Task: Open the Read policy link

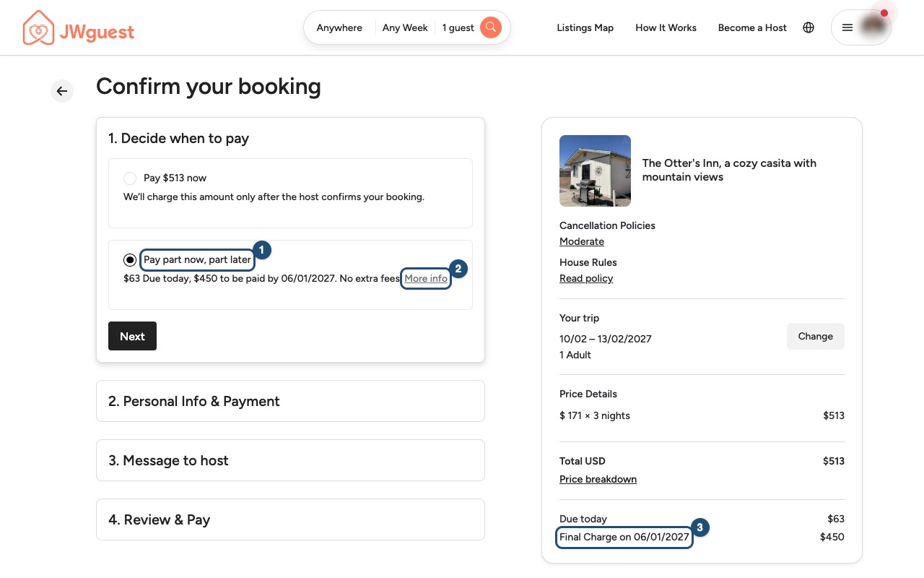Action: click(x=586, y=278)
